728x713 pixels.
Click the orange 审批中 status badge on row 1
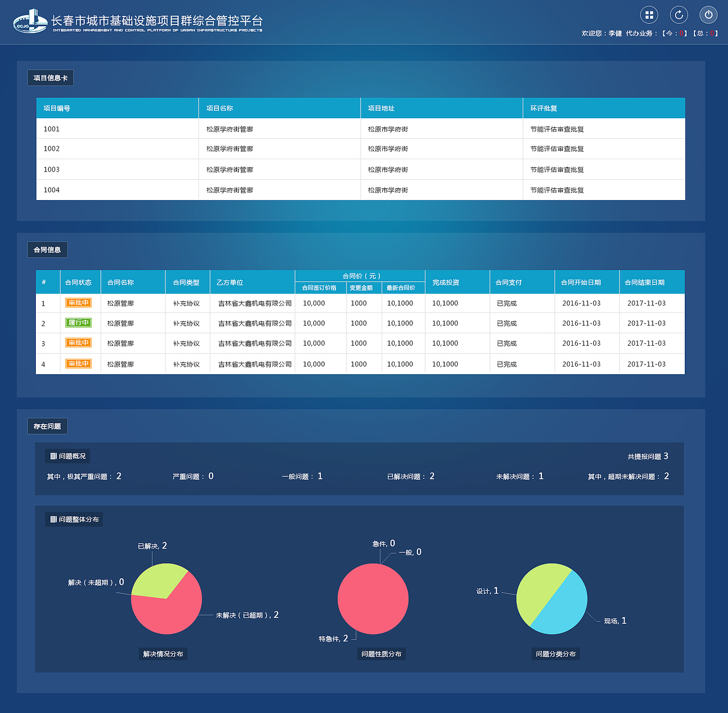point(80,303)
